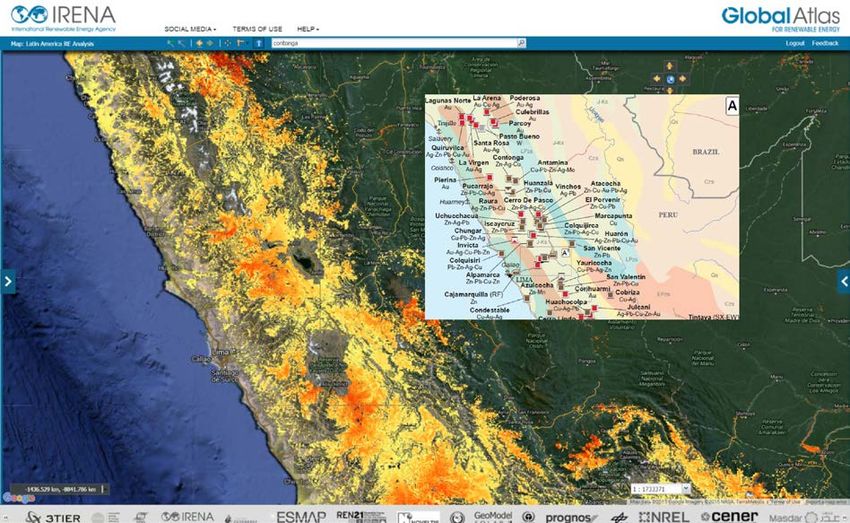This screenshot has height=523, width=850.
Task: Click the coordinates readout box
Action: click(59, 489)
